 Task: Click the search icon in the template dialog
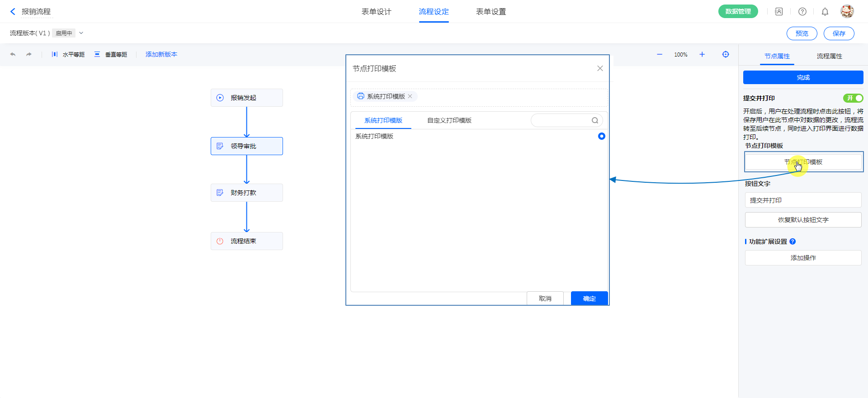click(x=595, y=120)
